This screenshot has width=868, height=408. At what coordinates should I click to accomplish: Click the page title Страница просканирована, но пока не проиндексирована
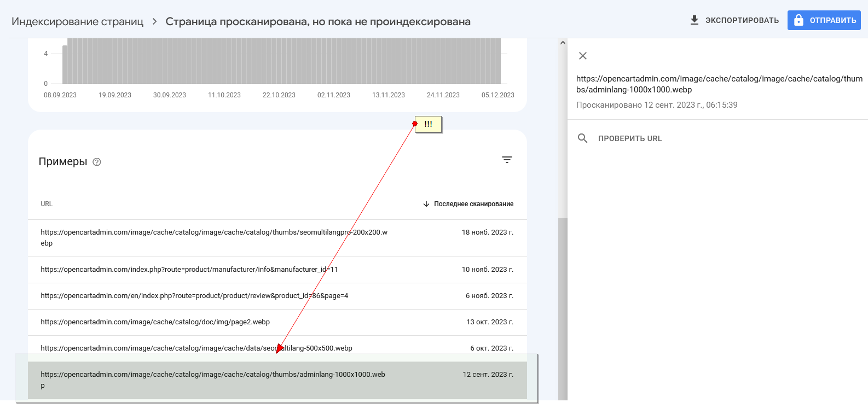click(318, 21)
